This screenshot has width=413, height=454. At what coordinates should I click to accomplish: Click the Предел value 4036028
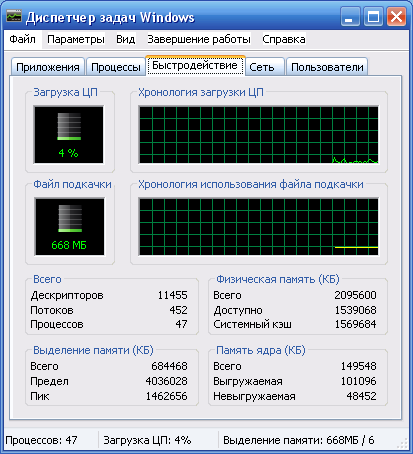(x=166, y=381)
